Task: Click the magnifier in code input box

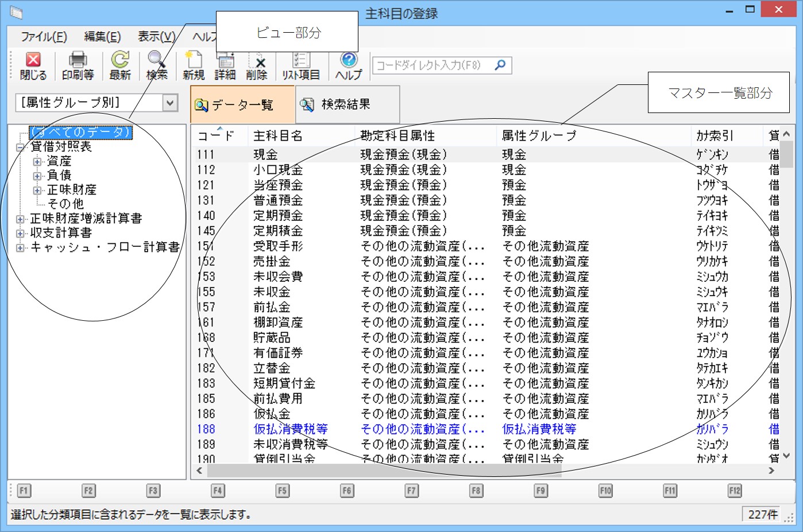Action: click(500, 65)
